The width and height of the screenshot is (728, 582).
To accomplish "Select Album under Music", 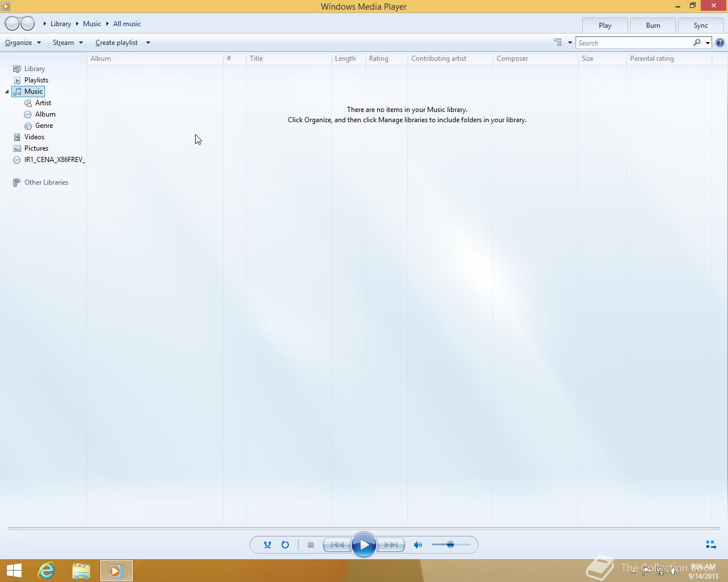I will pos(45,114).
